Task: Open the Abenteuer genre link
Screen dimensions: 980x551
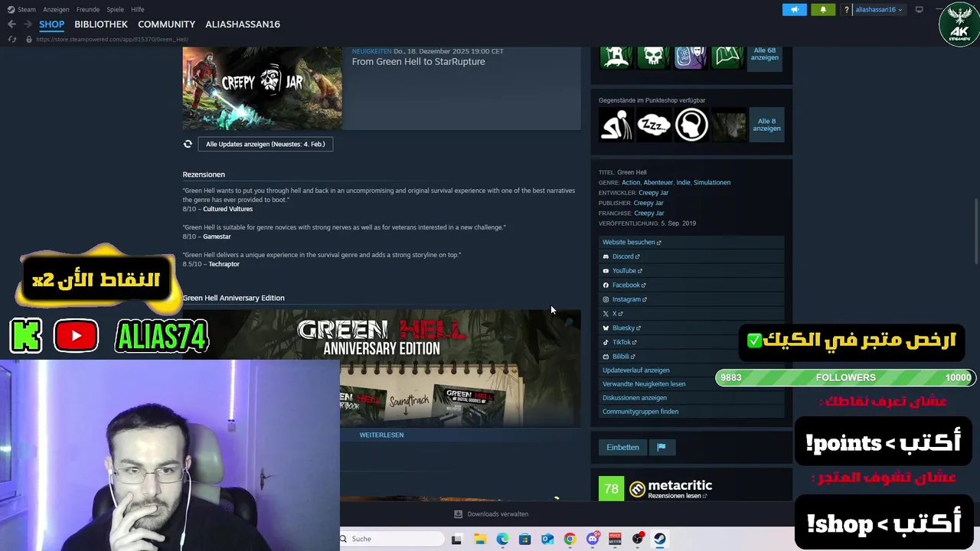Action: (x=658, y=182)
